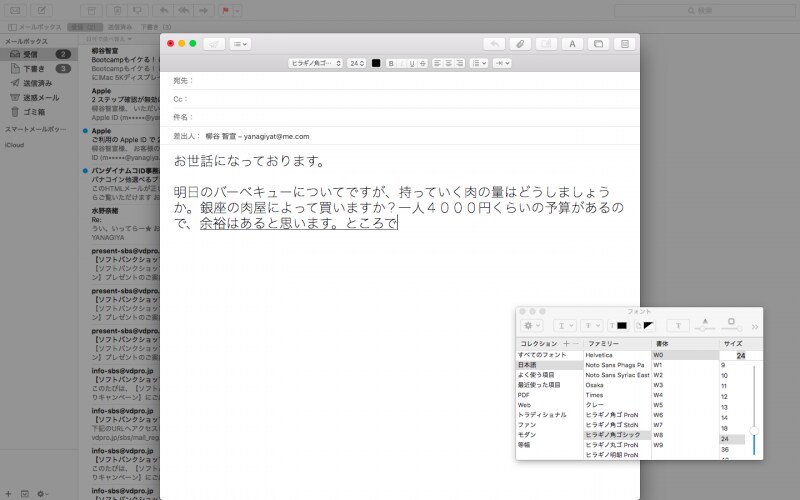Click the include attachments toolbar icon
Viewport: 800px width, 500px height.
pyautogui.click(x=546, y=44)
